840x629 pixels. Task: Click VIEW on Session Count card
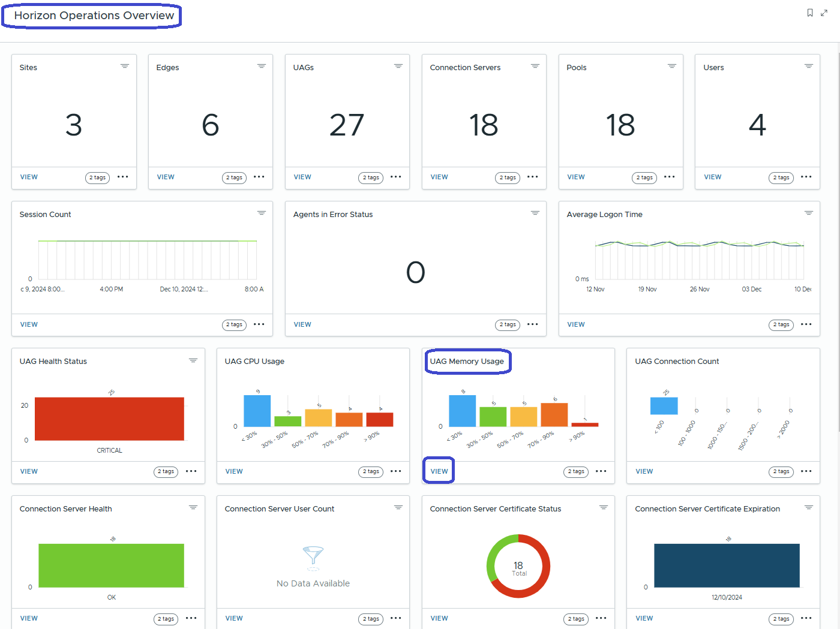(x=29, y=324)
